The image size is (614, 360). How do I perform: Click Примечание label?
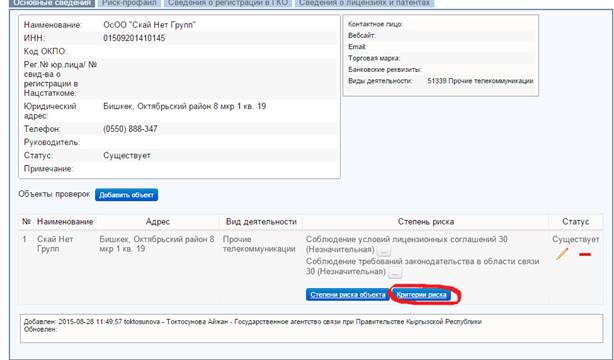tap(49, 169)
